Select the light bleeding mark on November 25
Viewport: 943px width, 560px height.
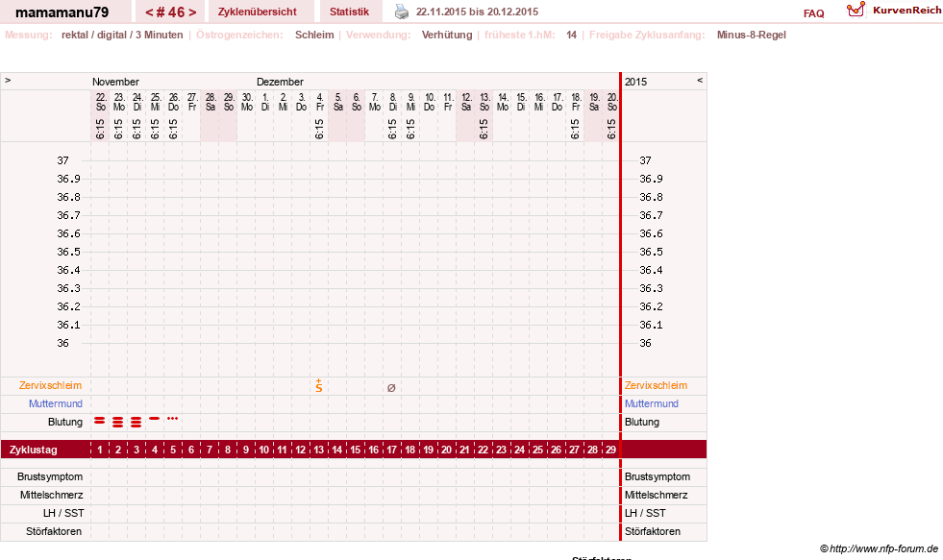[155, 418]
